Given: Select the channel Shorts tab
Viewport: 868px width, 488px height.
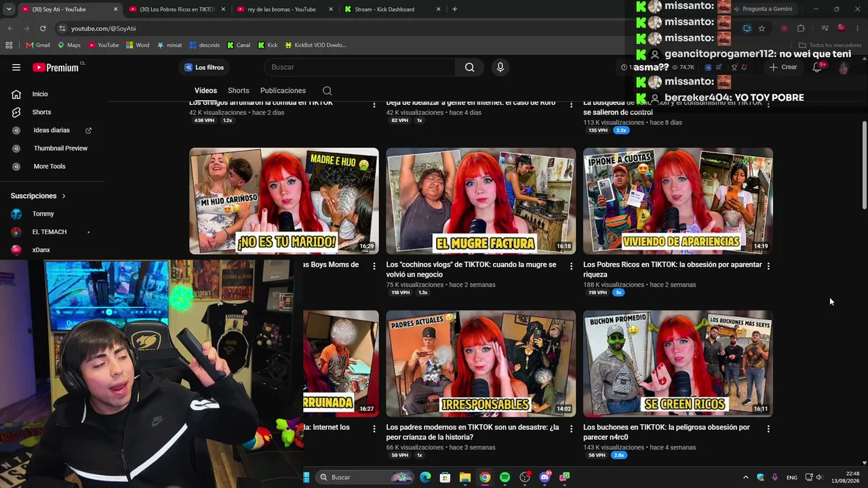Looking at the screenshot, I should coord(239,91).
